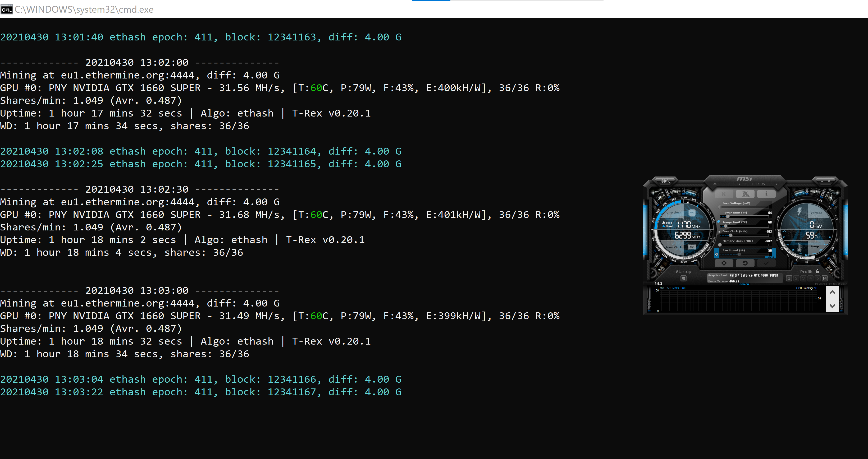Adjust the Power Limit slider
Viewport: 868px width, 459px height.
tap(744, 217)
